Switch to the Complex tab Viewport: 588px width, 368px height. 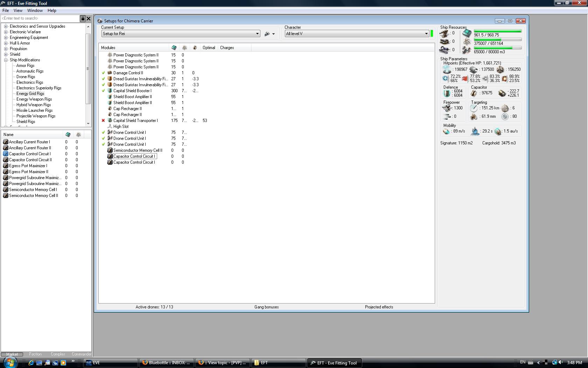point(58,354)
